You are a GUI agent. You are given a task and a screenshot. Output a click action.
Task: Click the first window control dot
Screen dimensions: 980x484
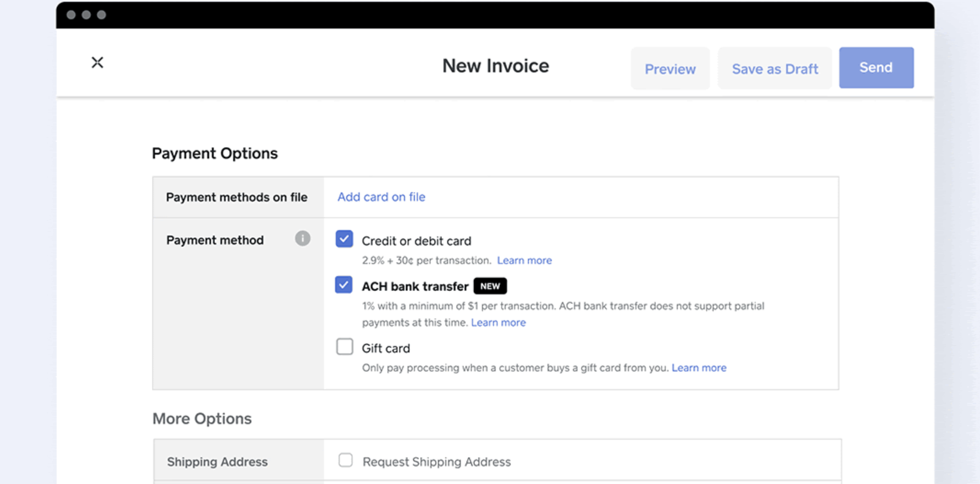[x=71, y=15]
